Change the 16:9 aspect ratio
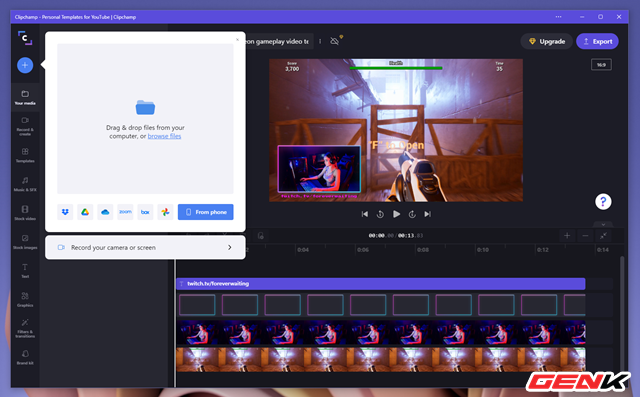The height and width of the screenshot is (397, 640). pos(601,64)
